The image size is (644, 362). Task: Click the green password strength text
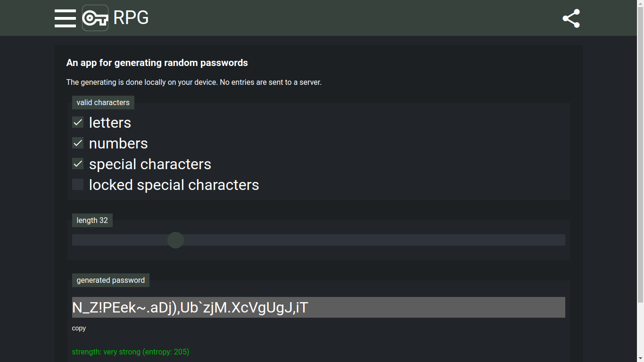click(x=131, y=352)
